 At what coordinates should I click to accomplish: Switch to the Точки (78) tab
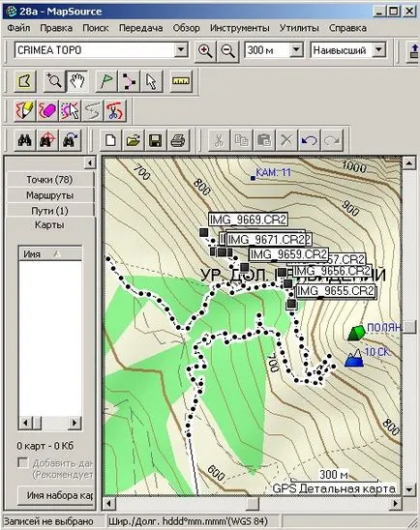pyautogui.click(x=49, y=180)
